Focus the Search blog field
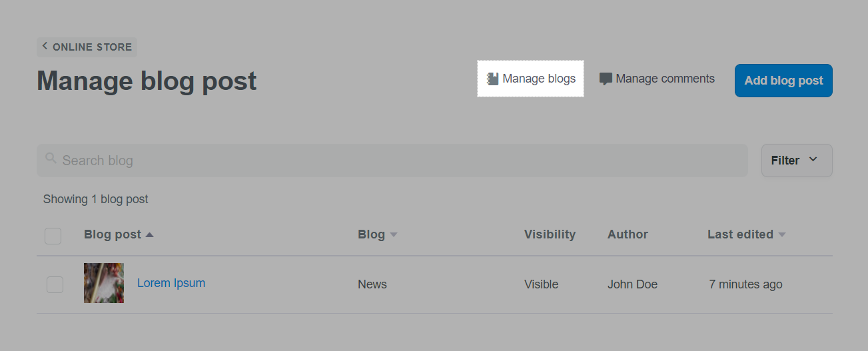The height and width of the screenshot is (351, 868). click(x=400, y=161)
